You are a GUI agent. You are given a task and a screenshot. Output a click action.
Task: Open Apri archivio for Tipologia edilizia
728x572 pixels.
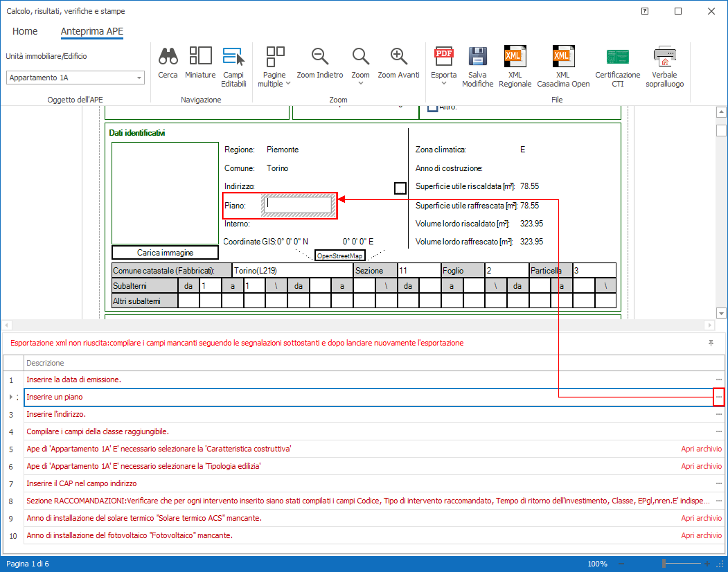(x=701, y=466)
